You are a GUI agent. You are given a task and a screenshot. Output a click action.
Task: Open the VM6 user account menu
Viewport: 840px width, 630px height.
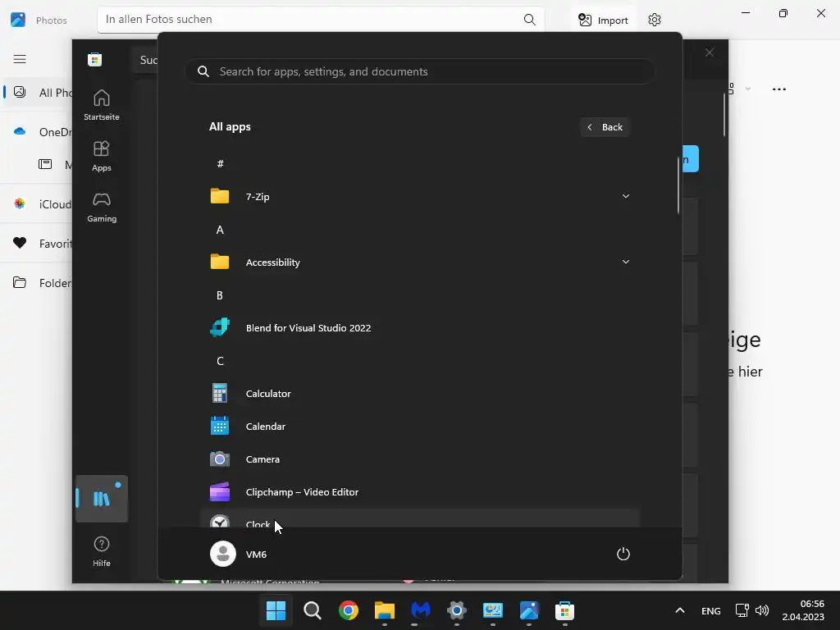[x=239, y=554]
